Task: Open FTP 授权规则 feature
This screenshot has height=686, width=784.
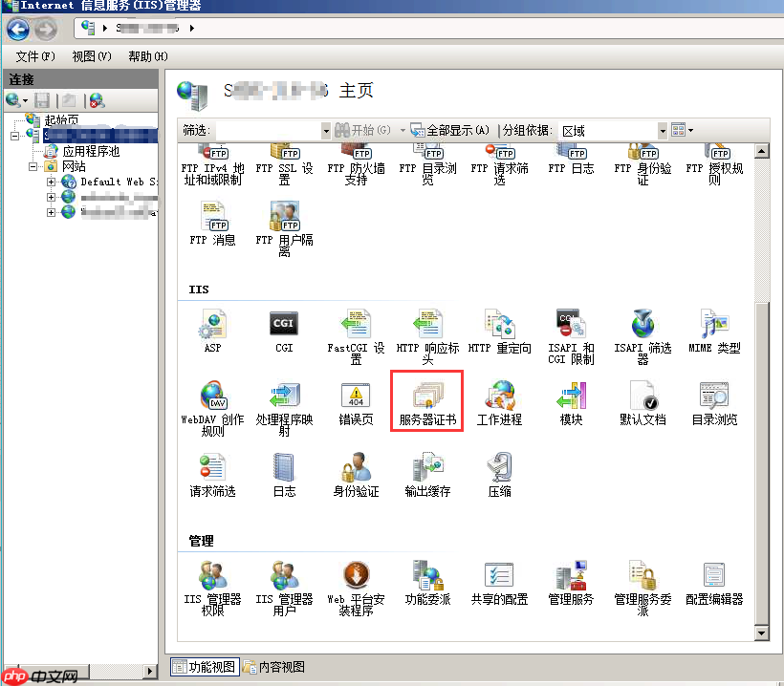Action: click(x=714, y=165)
